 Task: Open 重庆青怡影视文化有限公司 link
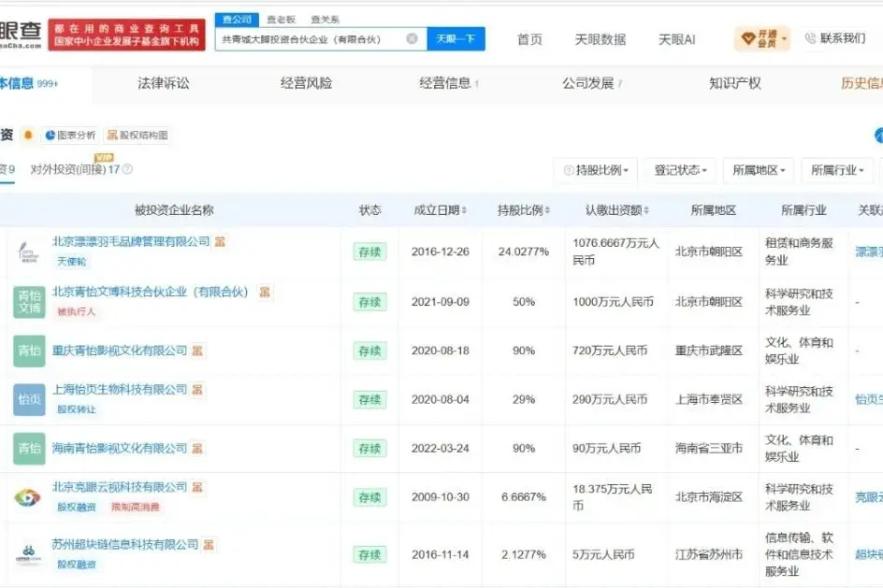tap(120, 351)
